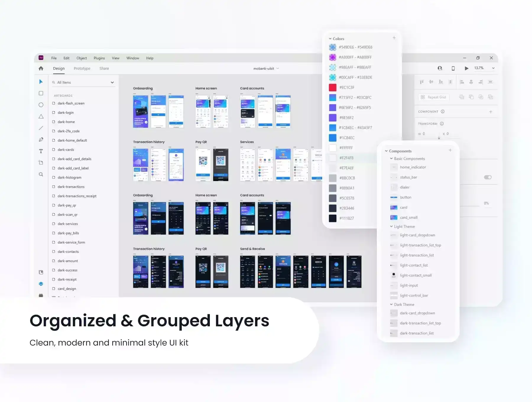Select the dark-histogram artboard in the list

pyautogui.click(x=69, y=178)
